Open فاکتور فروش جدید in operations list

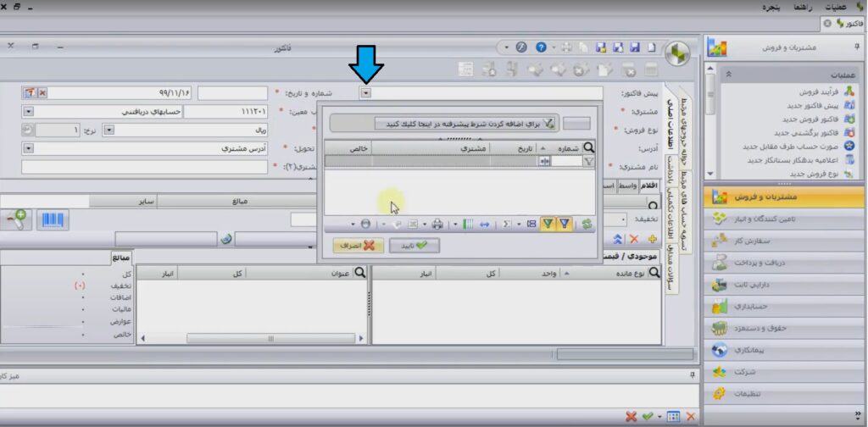coord(819,119)
